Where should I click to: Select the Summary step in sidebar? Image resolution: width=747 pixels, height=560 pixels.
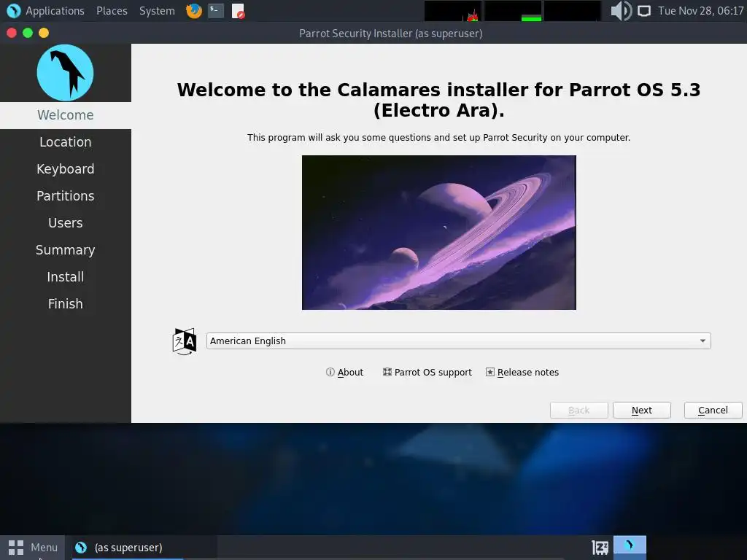65,250
